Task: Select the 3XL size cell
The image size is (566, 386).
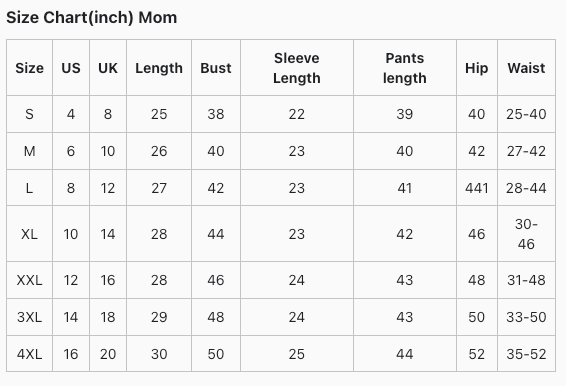Action: coord(30,317)
